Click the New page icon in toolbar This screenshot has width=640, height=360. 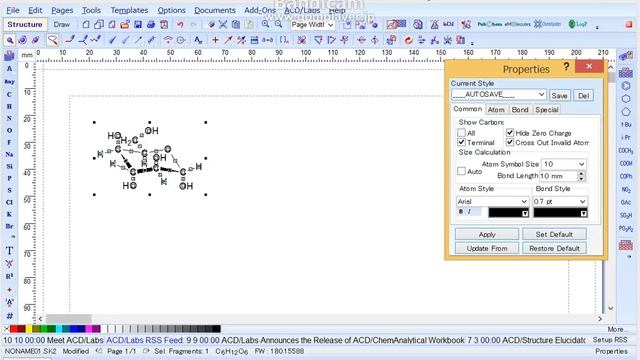[86, 24]
